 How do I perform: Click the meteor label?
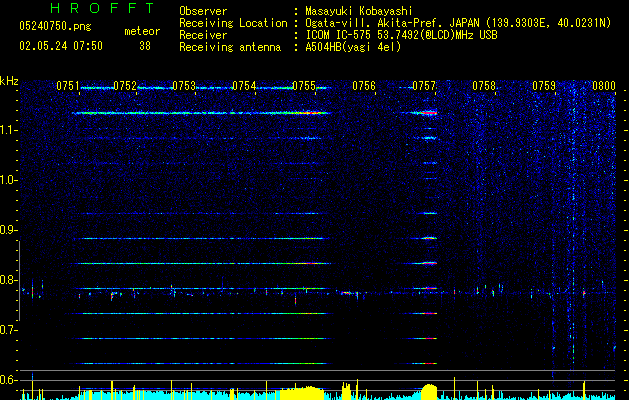(142, 31)
